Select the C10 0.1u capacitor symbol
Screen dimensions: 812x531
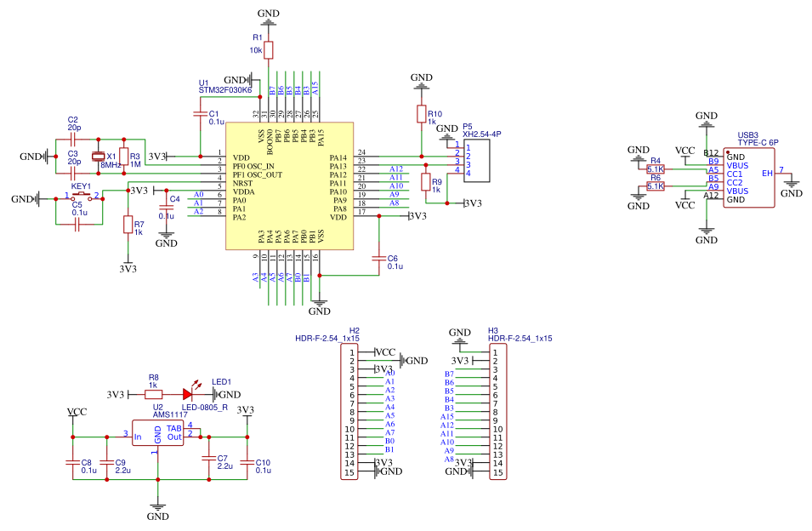click(247, 461)
